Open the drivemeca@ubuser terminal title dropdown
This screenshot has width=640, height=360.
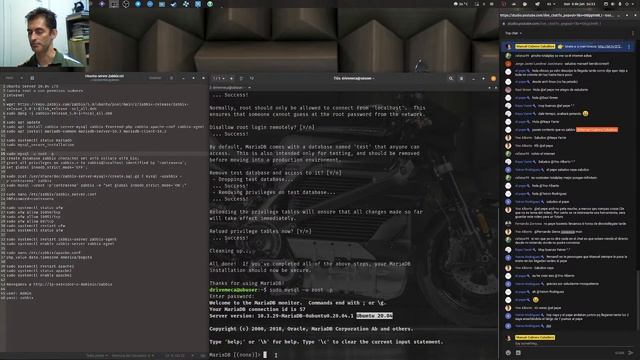(230, 87)
